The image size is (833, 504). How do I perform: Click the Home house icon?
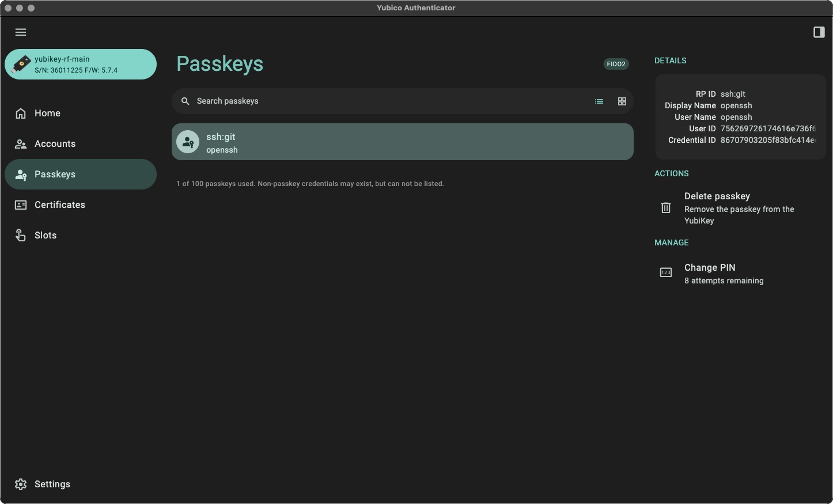[21, 113]
